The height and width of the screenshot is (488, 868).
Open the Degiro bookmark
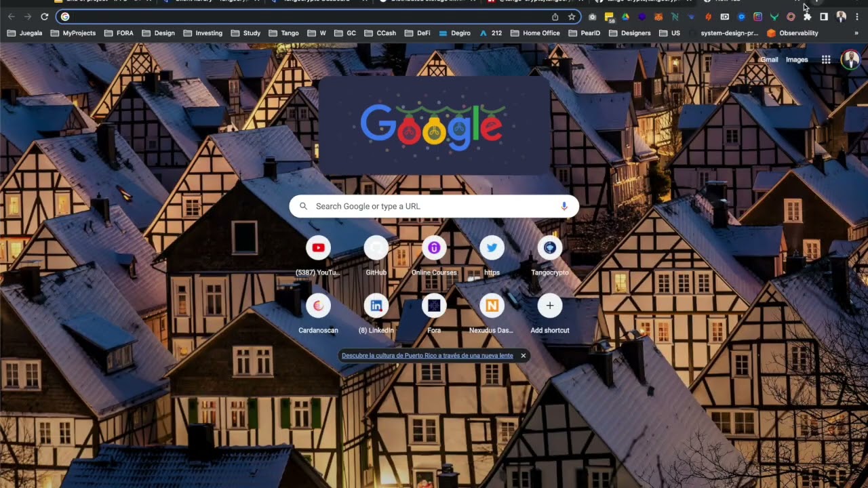[455, 33]
